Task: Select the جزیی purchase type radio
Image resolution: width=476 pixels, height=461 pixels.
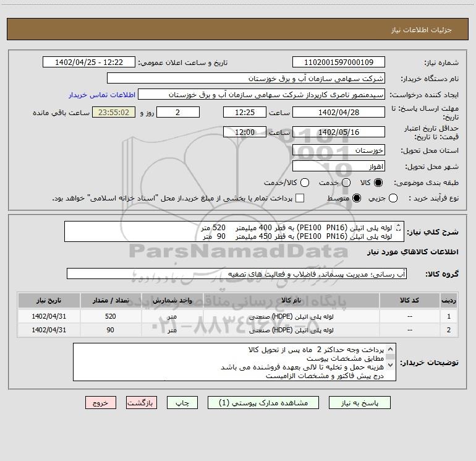Action: pyautogui.click(x=393, y=198)
